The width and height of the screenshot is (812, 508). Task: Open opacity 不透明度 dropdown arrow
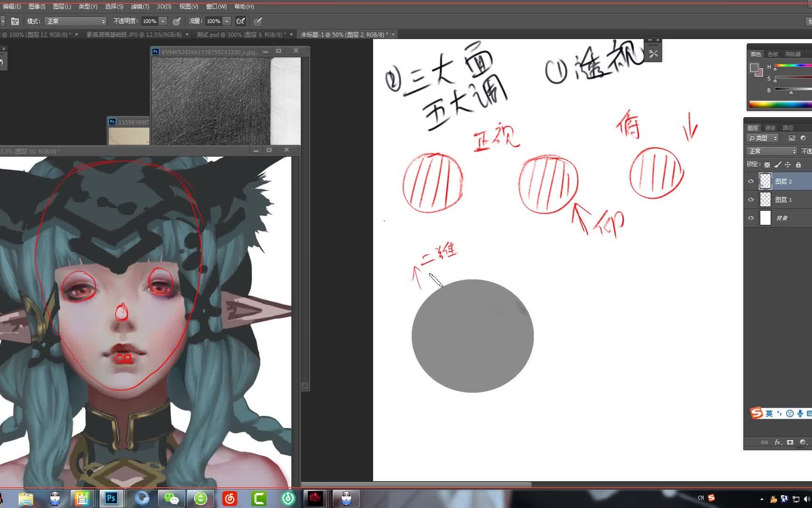click(x=163, y=21)
